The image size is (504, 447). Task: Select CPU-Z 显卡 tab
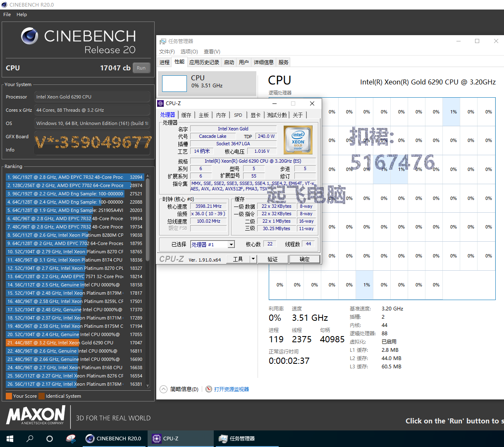pos(256,115)
